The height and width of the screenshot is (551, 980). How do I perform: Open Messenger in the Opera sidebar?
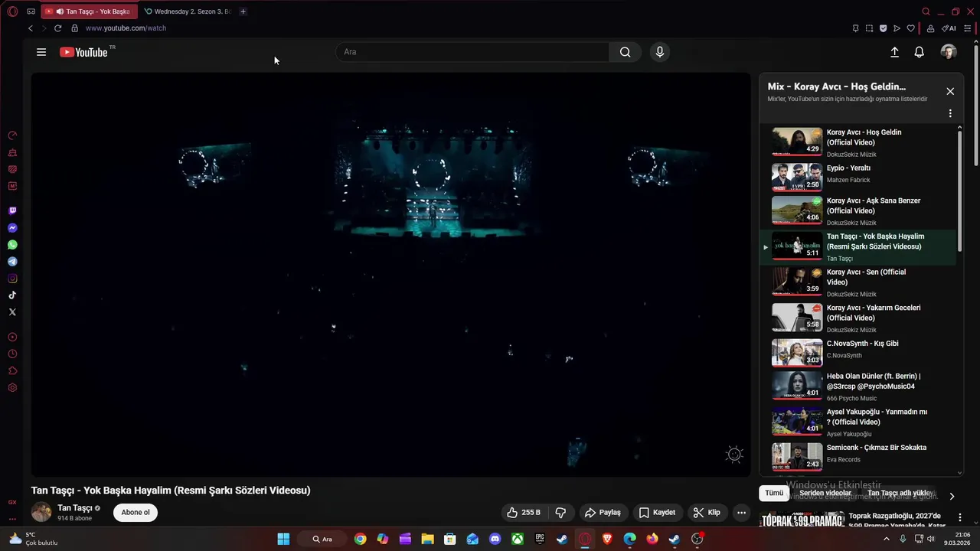point(12,228)
